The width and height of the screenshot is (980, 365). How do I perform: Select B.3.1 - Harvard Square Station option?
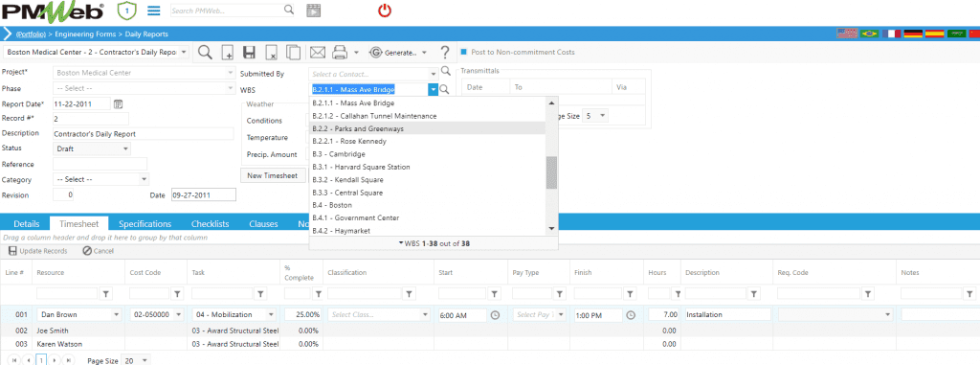(427, 167)
